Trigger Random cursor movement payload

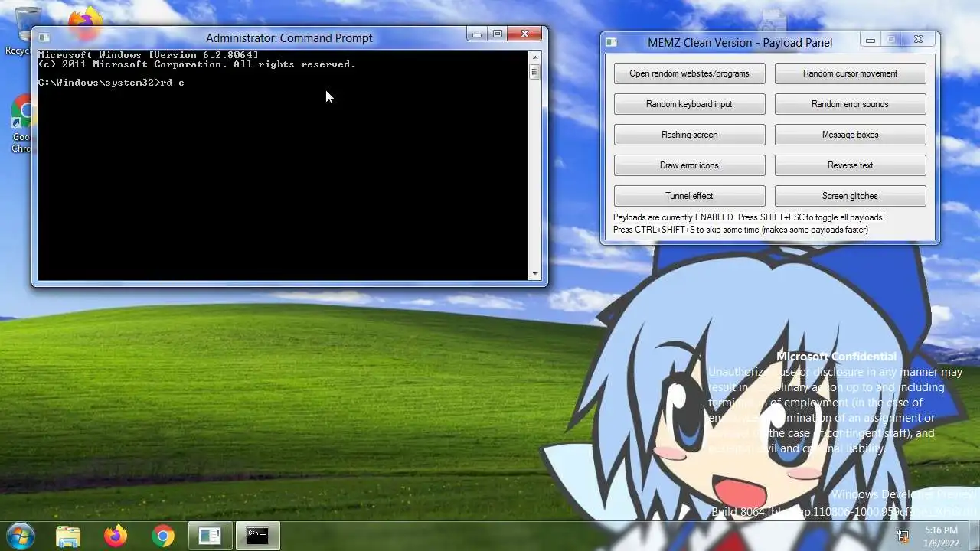tap(850, 73)
